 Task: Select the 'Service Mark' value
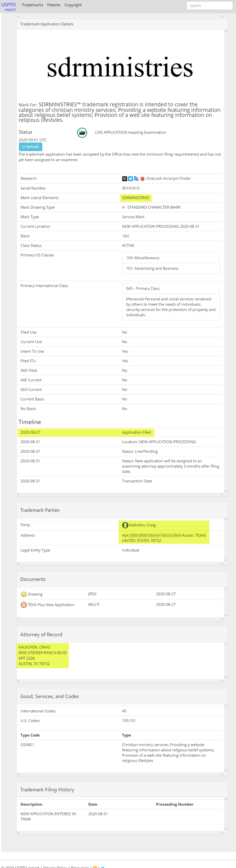pyautogui.click(x=133, y=217)
